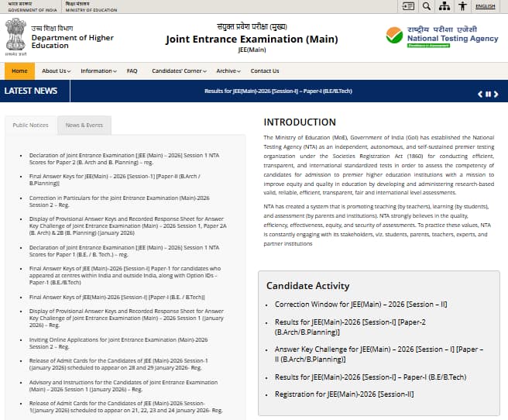
Task: Open Final Answer Keys with Option IDs notice
Action: point(125,275)
